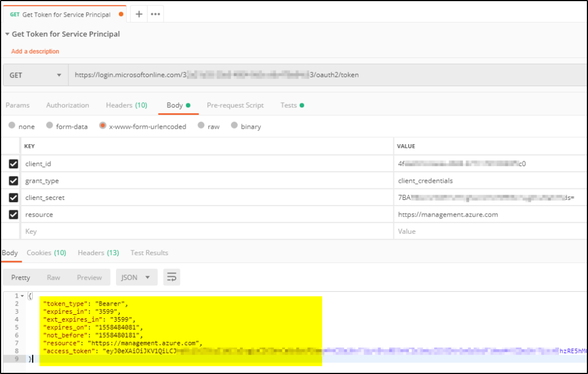Open the JSON response format dropdown

point(136,277)
